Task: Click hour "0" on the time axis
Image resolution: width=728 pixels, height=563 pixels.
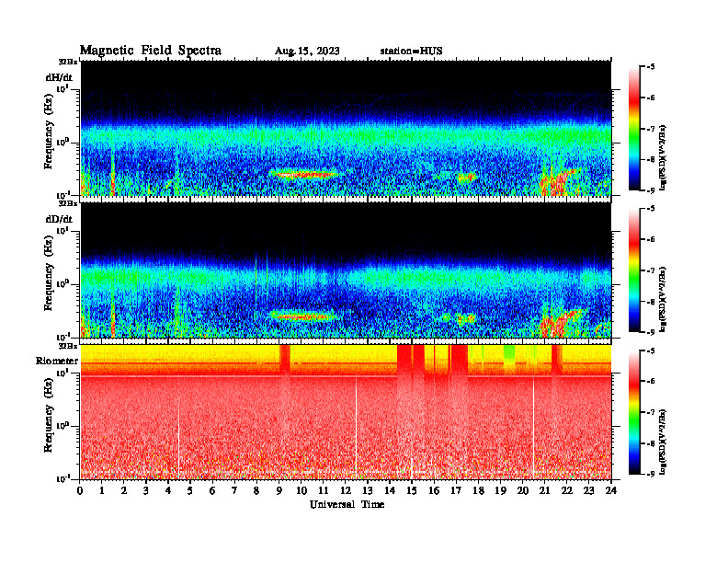Action: click(80, 490)
